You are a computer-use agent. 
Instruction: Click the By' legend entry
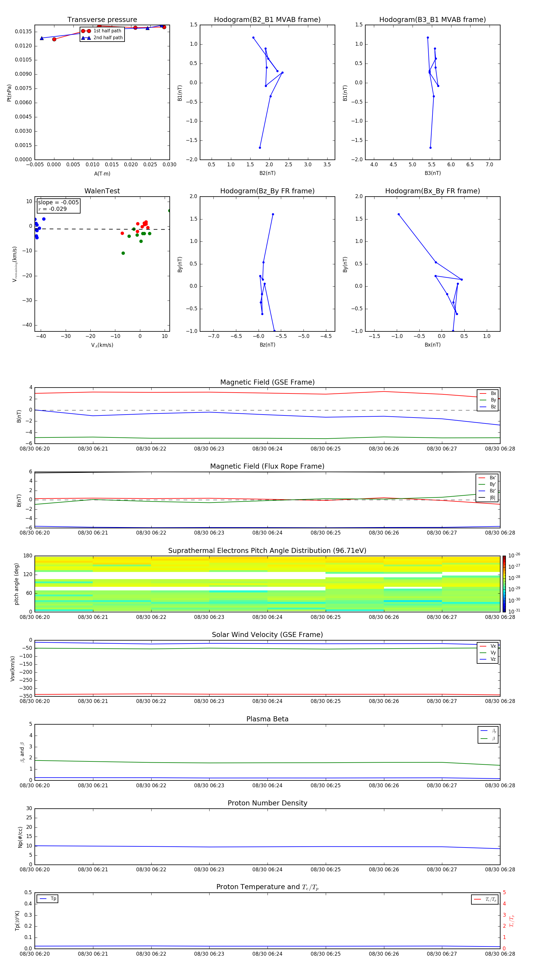tap(487, 484)
